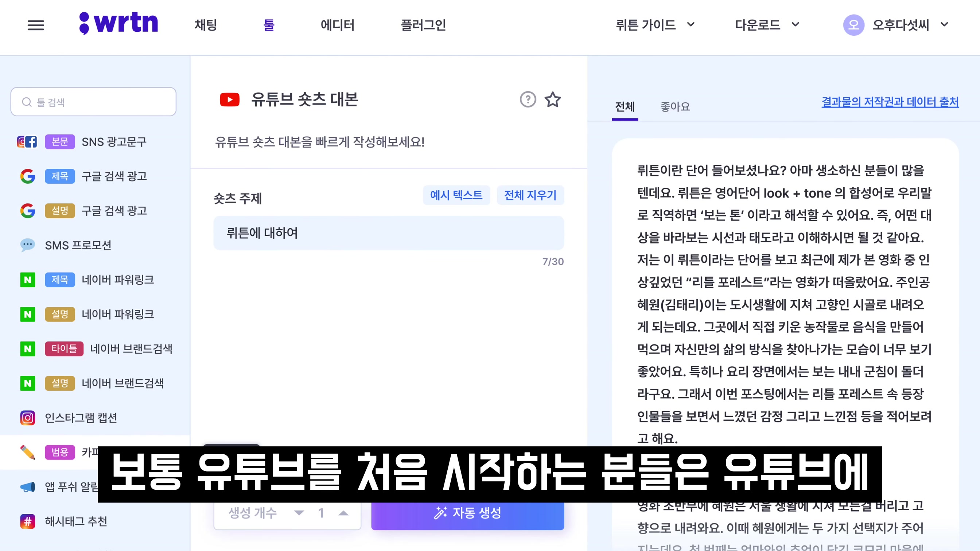This screenshot has height=551, width=980.
Task: Click the 숏츠 주제 input field
Action: pyautogui.click(x=388, y=233)
